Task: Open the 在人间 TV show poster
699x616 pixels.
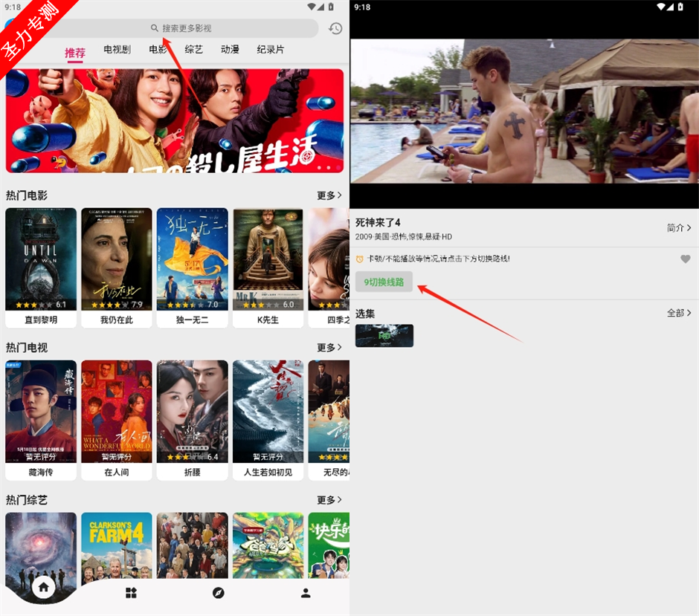Action: [x=117, y=411]
